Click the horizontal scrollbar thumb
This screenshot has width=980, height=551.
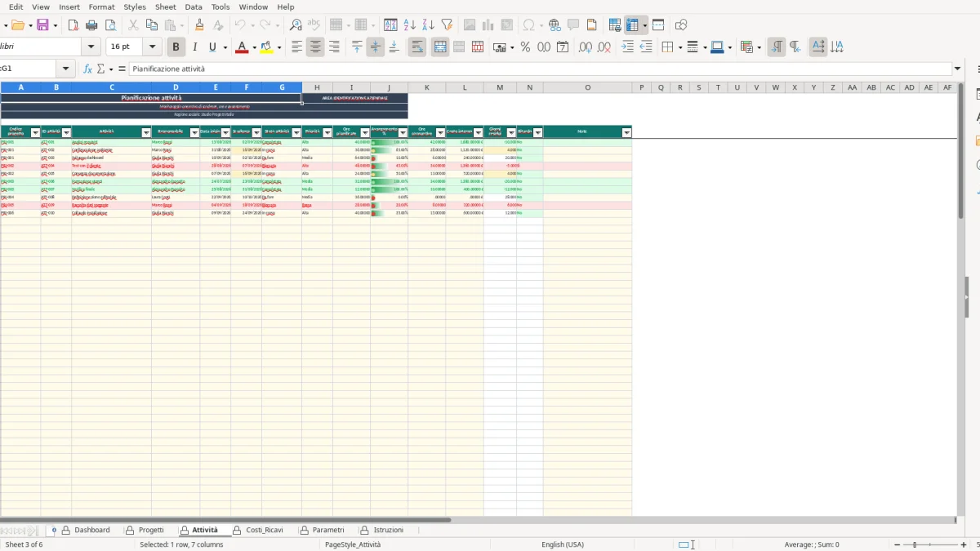pyautogui.click(x=225, y=519)
